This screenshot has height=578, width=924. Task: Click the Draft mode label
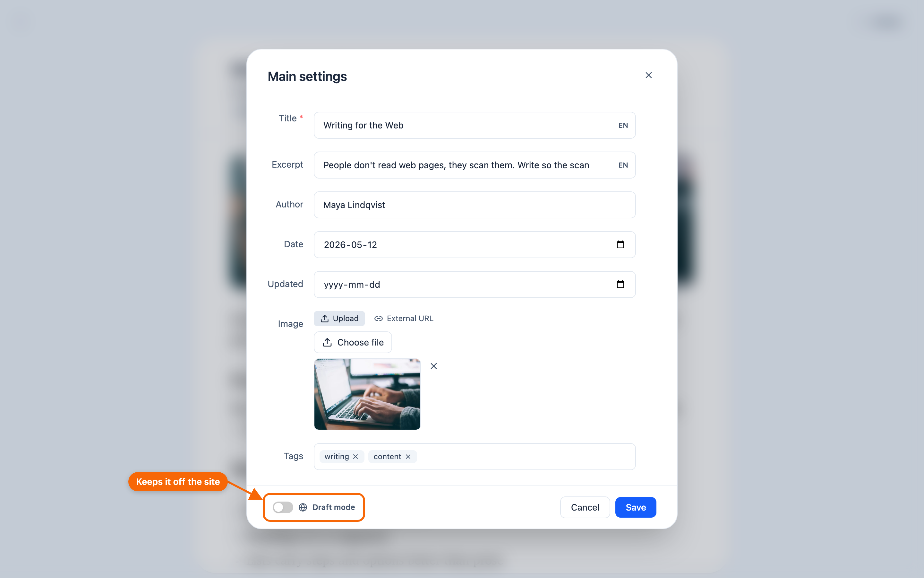(x=333, y=507)
